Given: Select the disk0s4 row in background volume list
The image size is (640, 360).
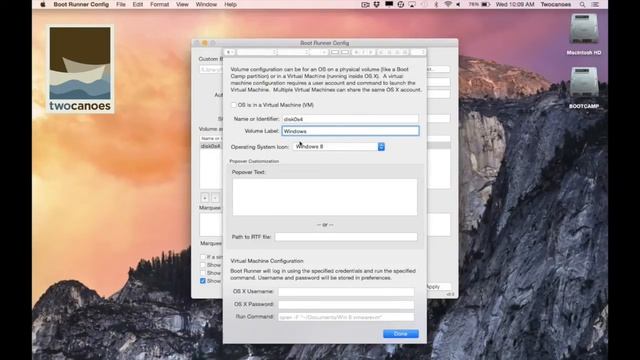Looking at the screenshot, I should 211,146.
